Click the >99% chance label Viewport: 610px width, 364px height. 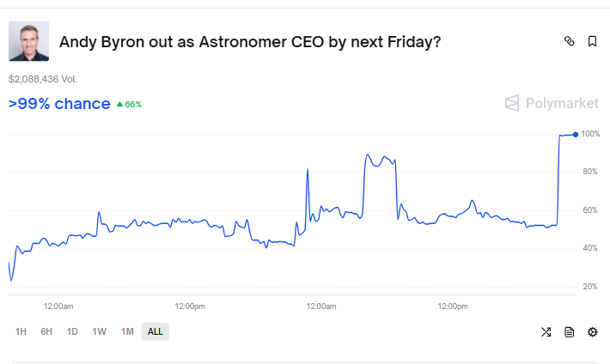point(59,104)
